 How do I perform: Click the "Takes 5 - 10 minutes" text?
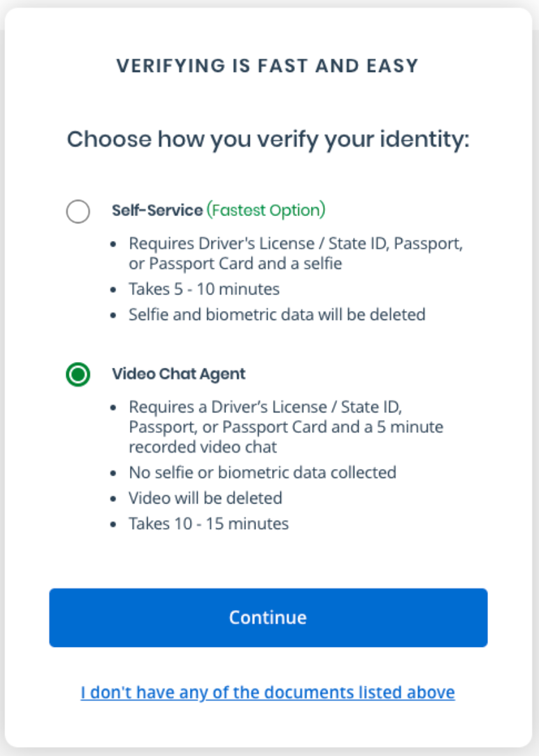[x=204, y=289]
